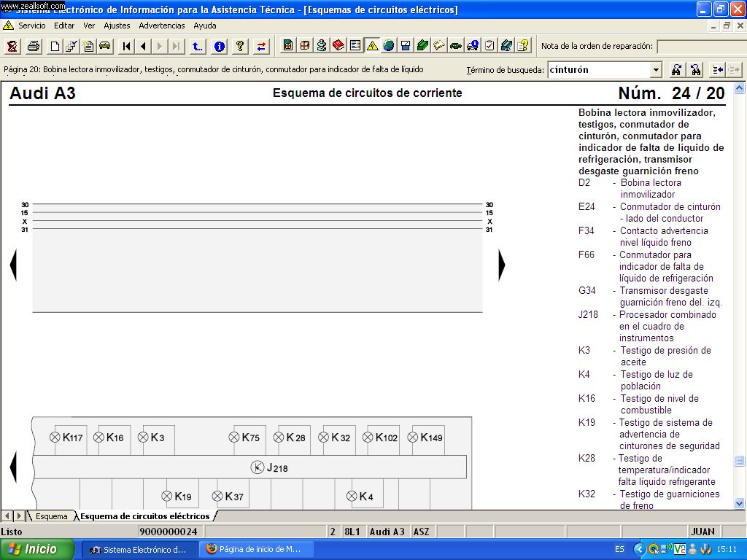747x560 pixels.
Task: Click the Nota de la orden input field
Action: (702, 46)
